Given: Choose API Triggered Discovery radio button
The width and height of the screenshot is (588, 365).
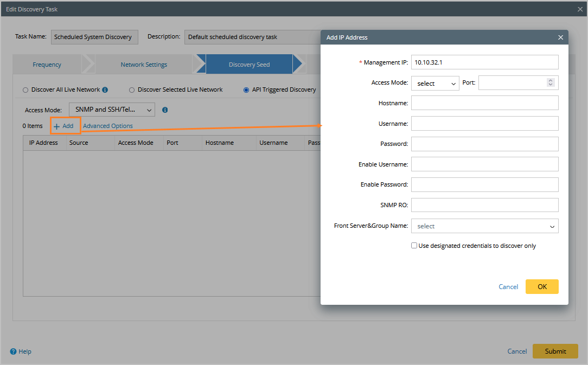Looking at the screenshot, I should [x=246, y=90].
